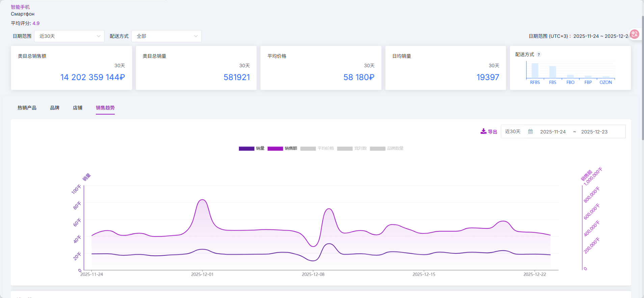Click the start date 2025-11-24 field
The width and height of the screenshot is (644, 298).
point(553,132)
